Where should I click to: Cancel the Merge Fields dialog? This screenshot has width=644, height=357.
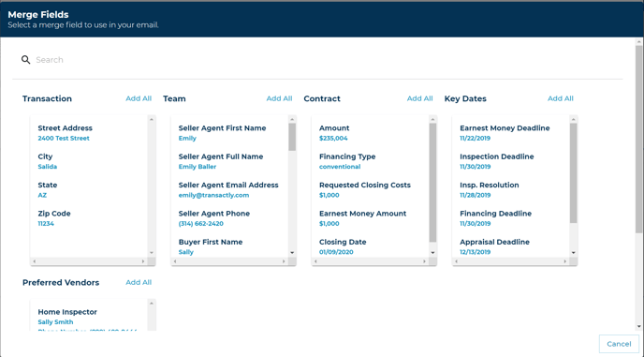tap(619, 344)
